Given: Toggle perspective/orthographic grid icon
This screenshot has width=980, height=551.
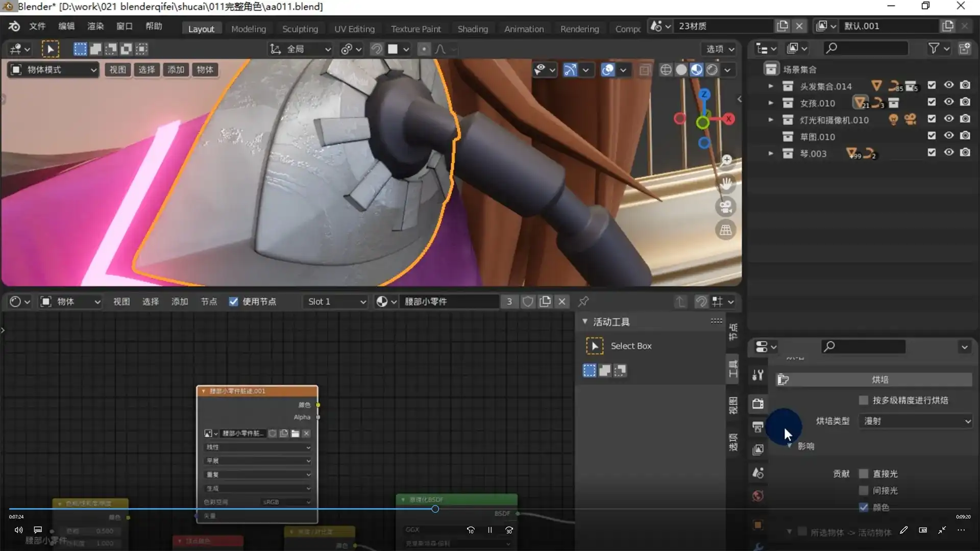Looking at the screenshot, I should coord(725,230).
